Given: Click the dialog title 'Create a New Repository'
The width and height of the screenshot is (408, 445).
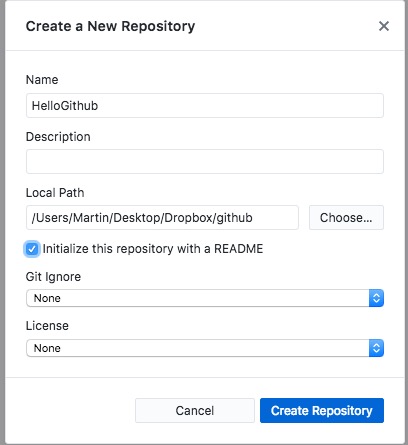Looking at the screenshot, I should [x=110, y=26].
